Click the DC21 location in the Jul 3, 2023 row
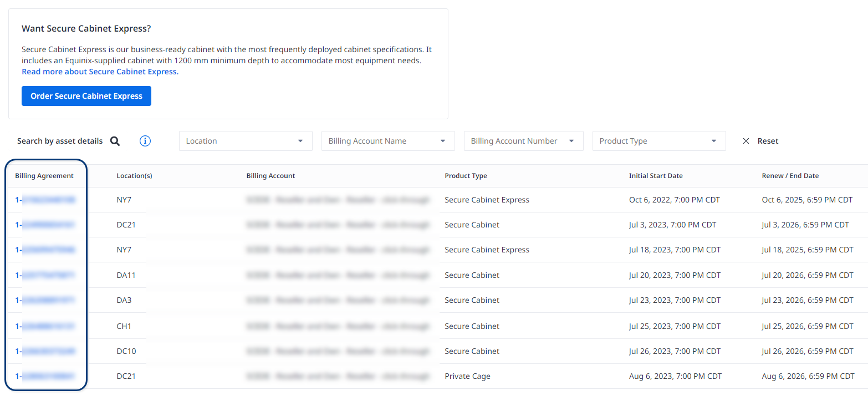This screenshot has height=395, width=868. pos(126,225)
